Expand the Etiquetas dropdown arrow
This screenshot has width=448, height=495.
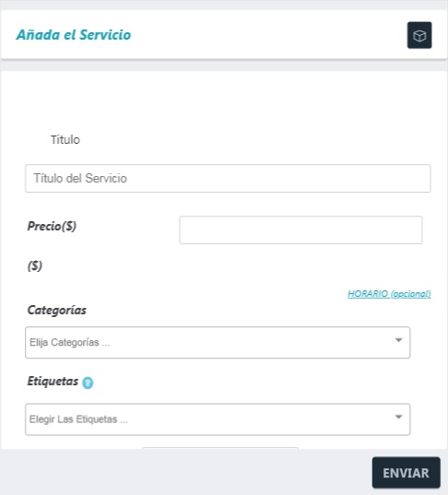[398, 417]
